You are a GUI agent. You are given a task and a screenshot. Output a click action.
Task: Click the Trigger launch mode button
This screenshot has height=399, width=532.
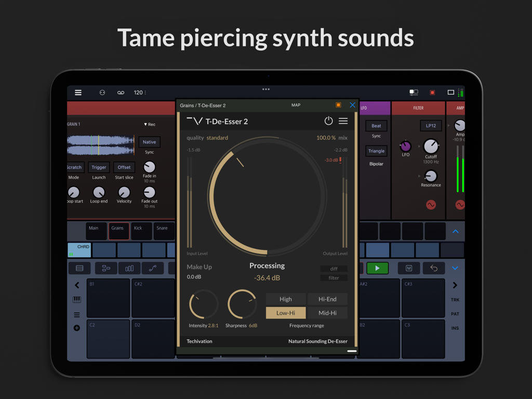click(x=99, y=167)
